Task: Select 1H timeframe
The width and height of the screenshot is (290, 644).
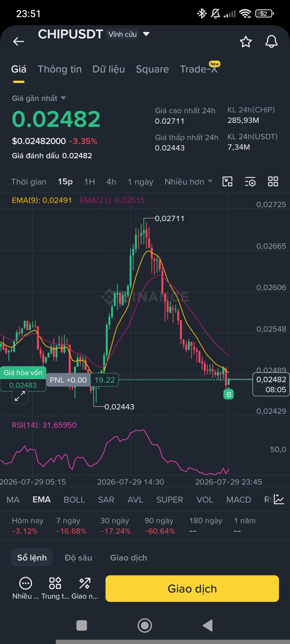Action: [90, 182]
